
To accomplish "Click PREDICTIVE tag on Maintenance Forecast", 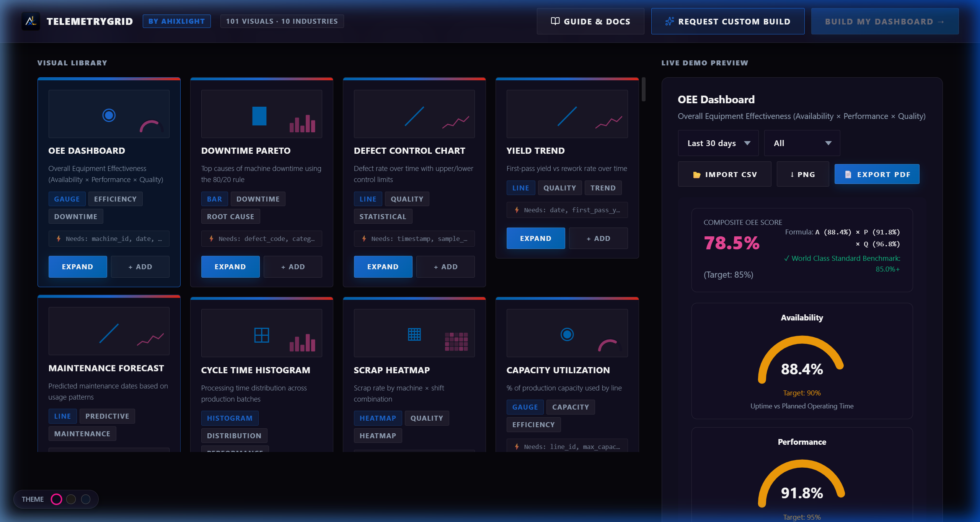I will pos(107,416).
